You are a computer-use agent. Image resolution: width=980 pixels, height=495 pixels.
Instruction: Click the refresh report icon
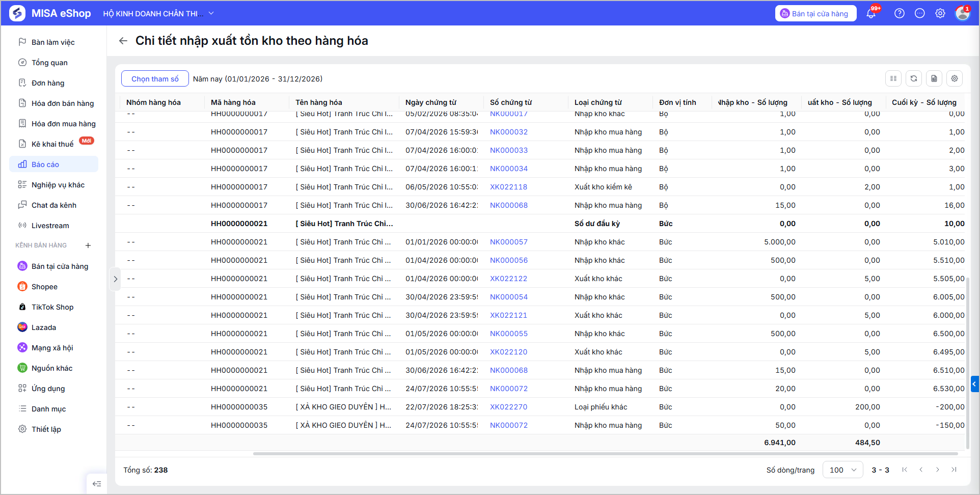point(914,78)
